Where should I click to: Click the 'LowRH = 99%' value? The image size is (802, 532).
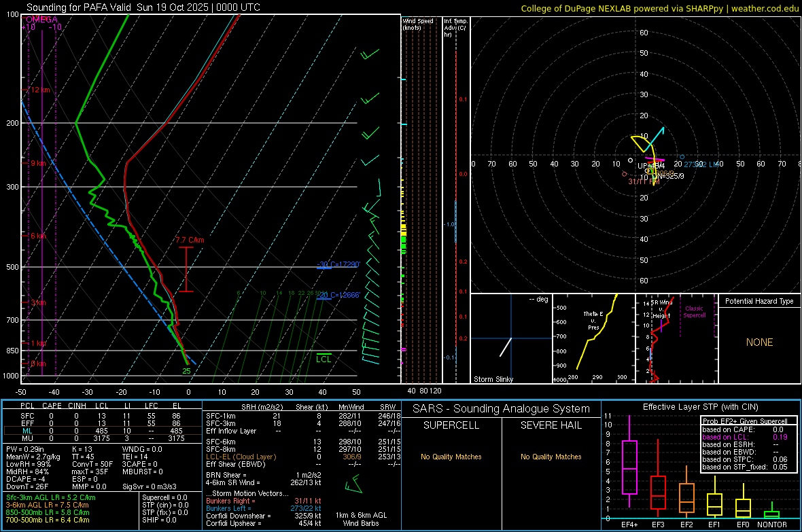tap(28, 464)
